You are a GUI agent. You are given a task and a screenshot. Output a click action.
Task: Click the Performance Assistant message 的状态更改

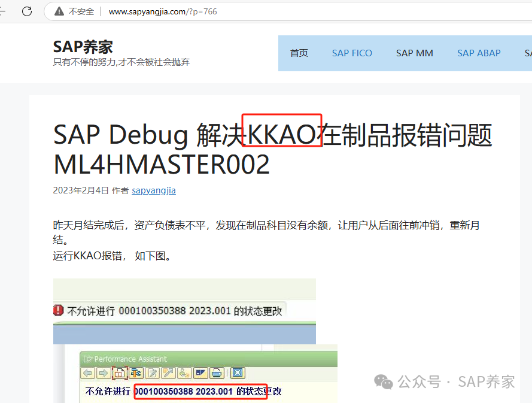[259, 392]
